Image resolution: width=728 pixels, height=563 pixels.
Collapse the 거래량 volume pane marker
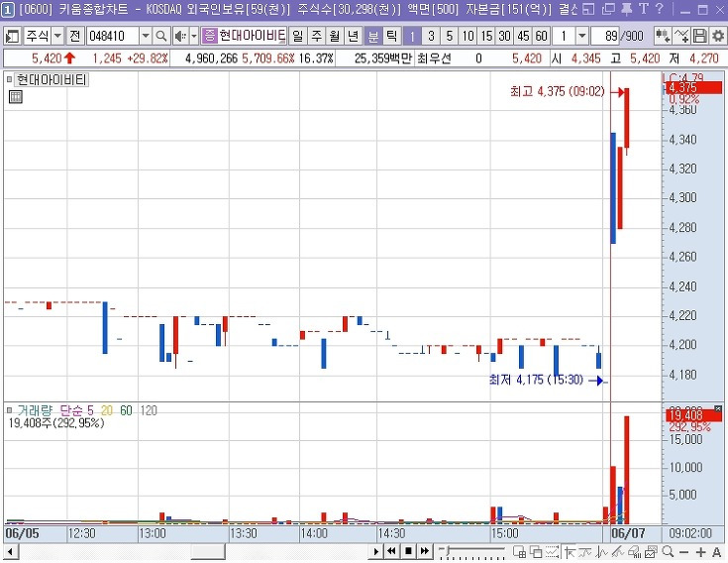9,410
